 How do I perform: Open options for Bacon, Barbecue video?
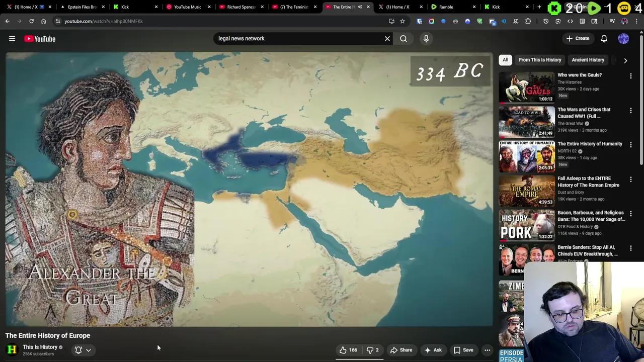click(631, 214)
